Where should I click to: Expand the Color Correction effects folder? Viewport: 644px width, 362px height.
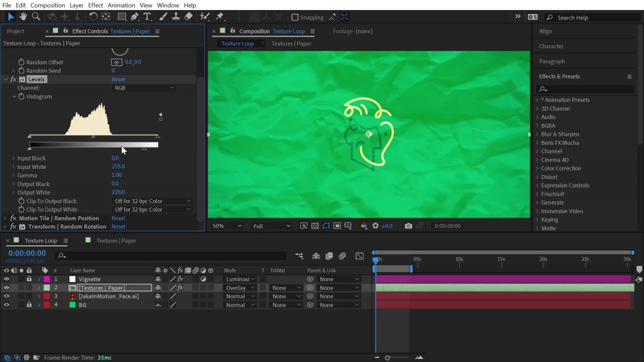[537, 168]
